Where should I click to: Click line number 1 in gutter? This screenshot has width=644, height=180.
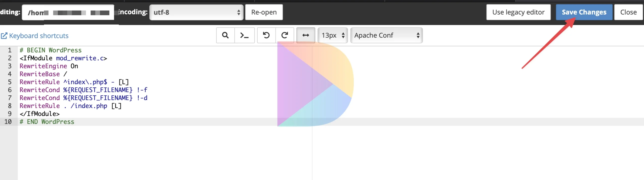[x=10, y=50]
